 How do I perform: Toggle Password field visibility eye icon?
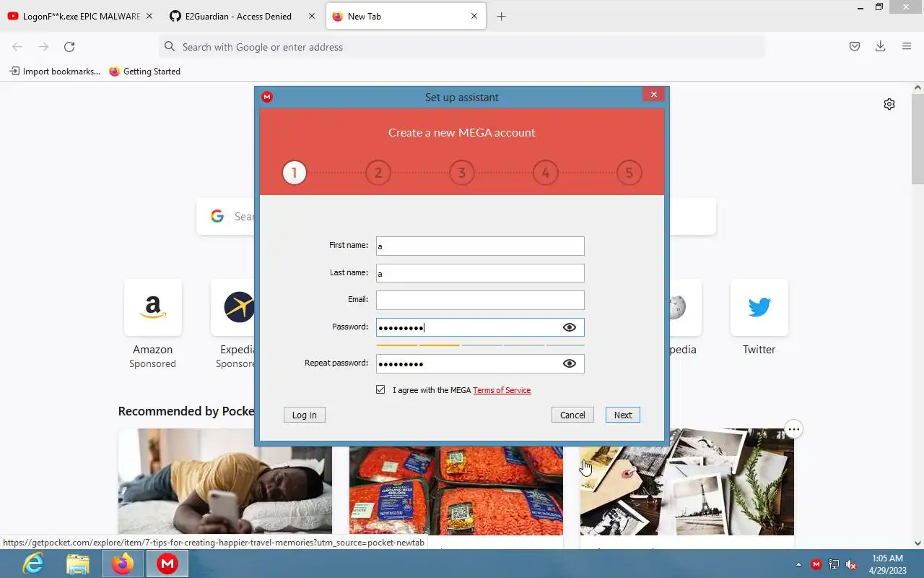click(x=570, y=327)
